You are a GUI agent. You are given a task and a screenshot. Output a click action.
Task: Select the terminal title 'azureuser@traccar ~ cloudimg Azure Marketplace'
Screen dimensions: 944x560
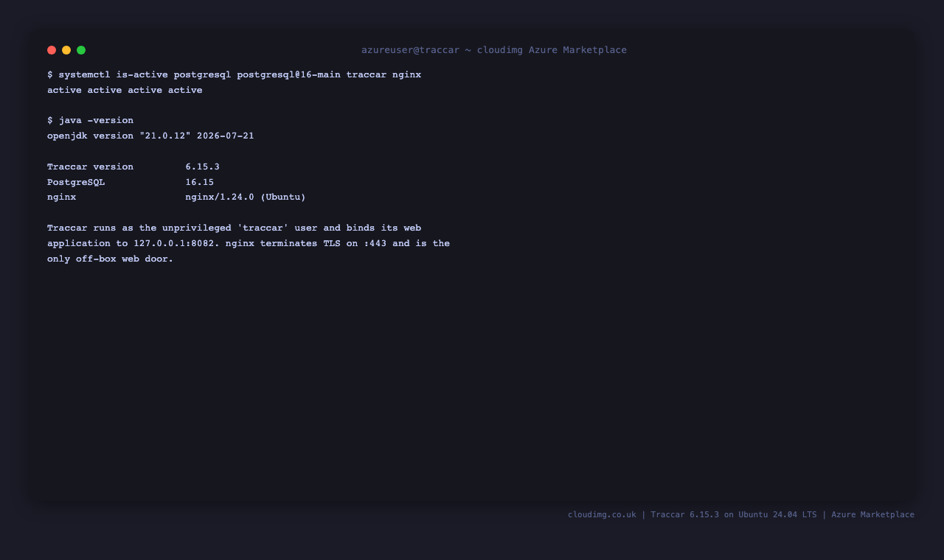(x=494, y=50)
